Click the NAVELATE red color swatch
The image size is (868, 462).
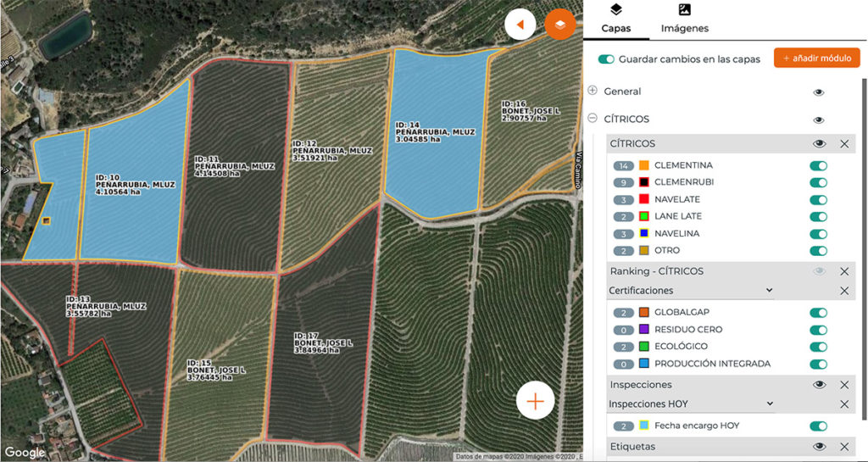[x=644, y=199]
